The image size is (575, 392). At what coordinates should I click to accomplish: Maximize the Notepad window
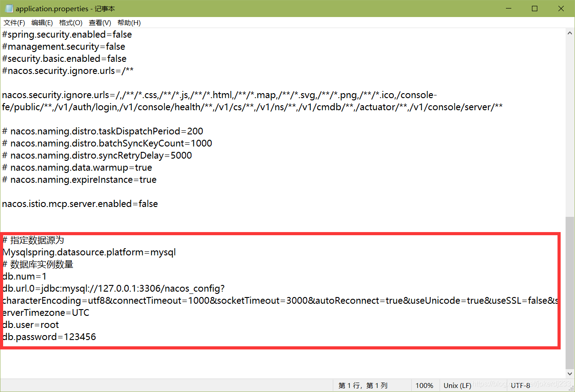point(535,9)
